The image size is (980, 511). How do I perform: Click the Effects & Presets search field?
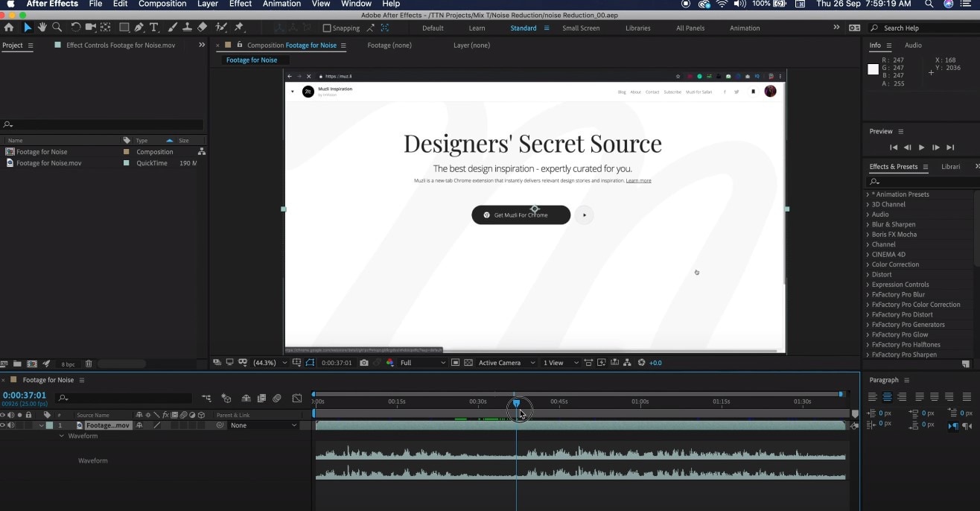(x=922, y=181)
